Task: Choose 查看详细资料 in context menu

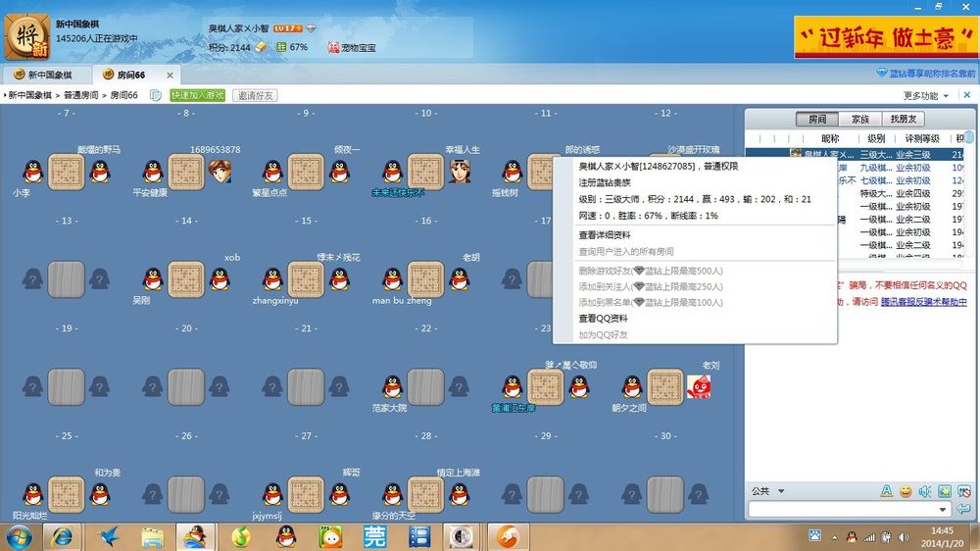Action: coord(605,235)
